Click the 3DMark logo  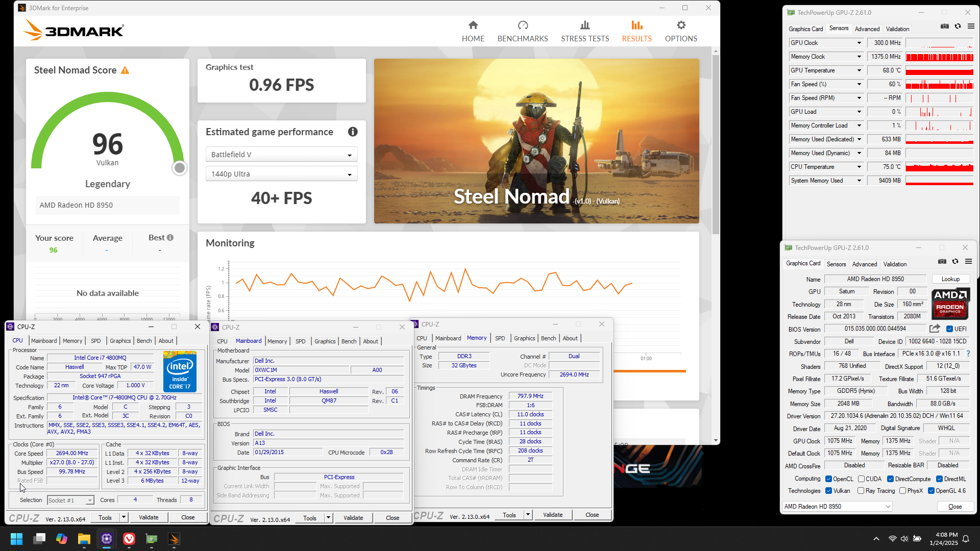[x=73, y=30]
